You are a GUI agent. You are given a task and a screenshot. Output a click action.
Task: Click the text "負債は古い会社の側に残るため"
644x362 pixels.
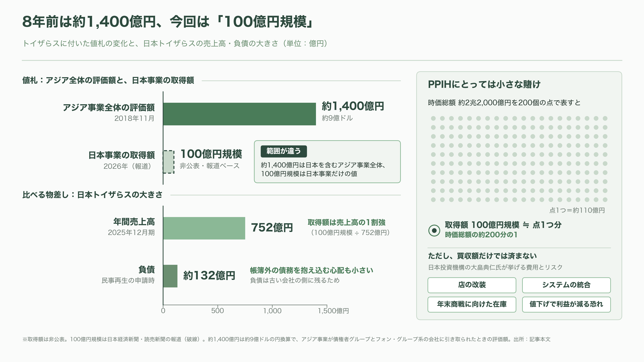(x=295, y=280)
